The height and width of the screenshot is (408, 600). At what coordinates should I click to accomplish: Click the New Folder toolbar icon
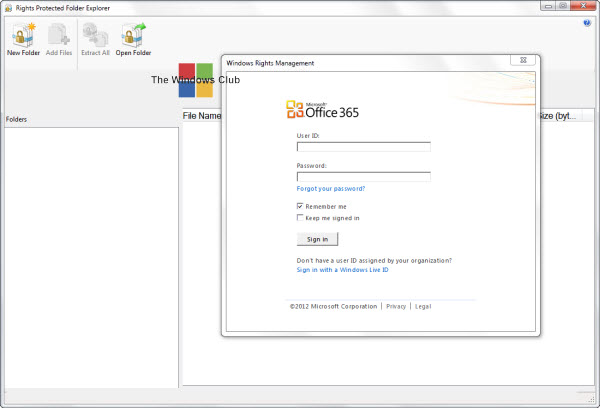click(x=23, y=39)
